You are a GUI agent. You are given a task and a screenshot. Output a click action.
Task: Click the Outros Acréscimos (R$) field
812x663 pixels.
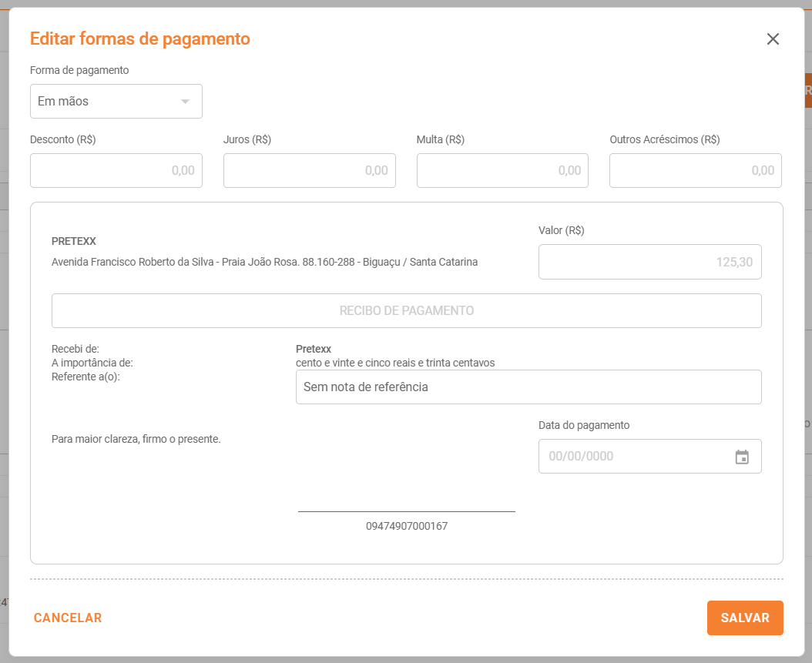695,170
